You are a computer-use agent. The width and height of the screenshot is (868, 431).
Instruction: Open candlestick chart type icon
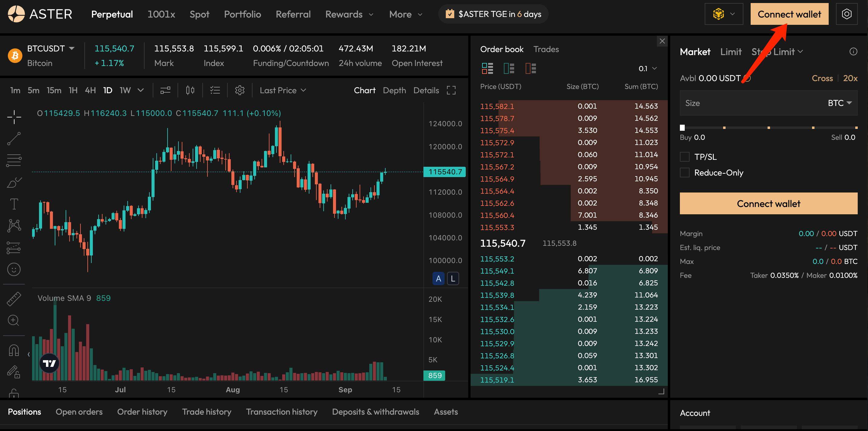pyautogui.click(x=190, y=90)
